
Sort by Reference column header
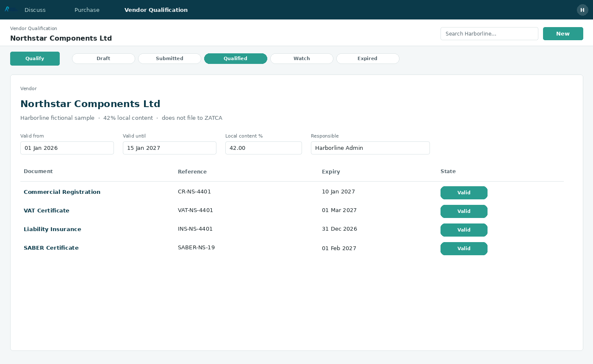pyautogui.click(x=192, y=171)
